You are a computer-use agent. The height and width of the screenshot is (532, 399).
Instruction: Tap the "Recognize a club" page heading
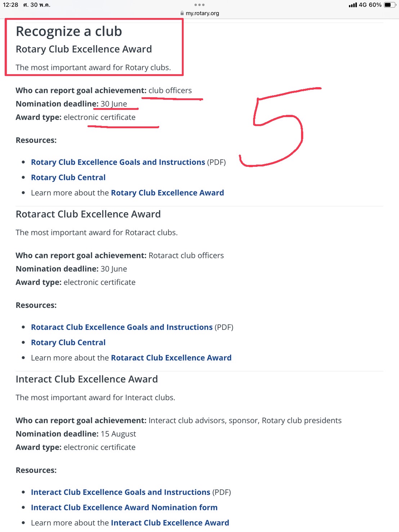click(x=69, y=31)
